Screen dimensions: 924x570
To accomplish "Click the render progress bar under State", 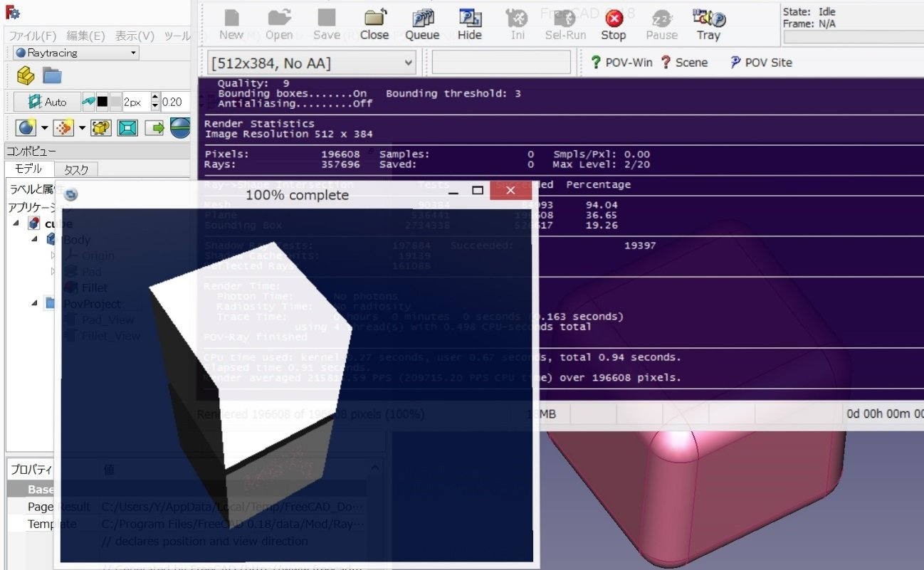I will point(853,37).
